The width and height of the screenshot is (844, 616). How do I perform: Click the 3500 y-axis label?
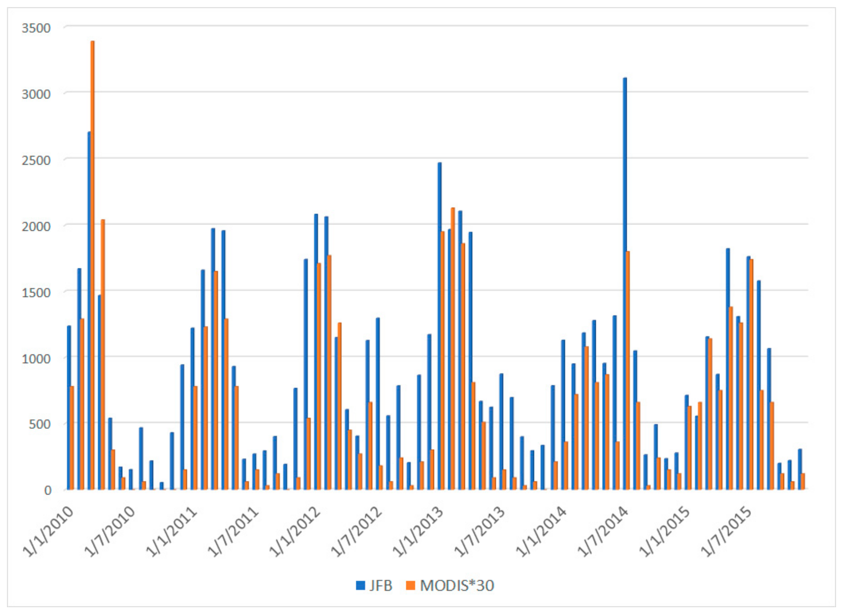tap(36, 28)
